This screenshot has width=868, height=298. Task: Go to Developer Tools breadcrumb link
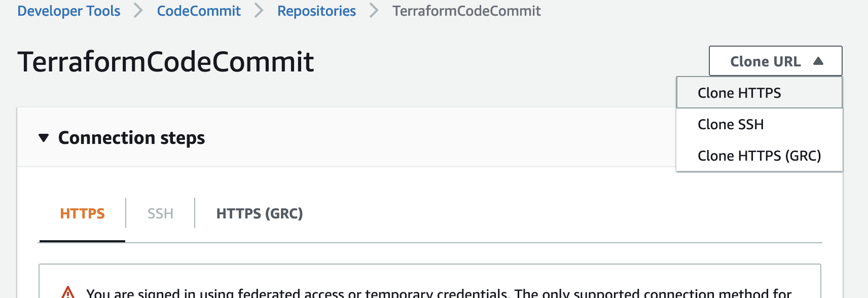pos(69,11)
